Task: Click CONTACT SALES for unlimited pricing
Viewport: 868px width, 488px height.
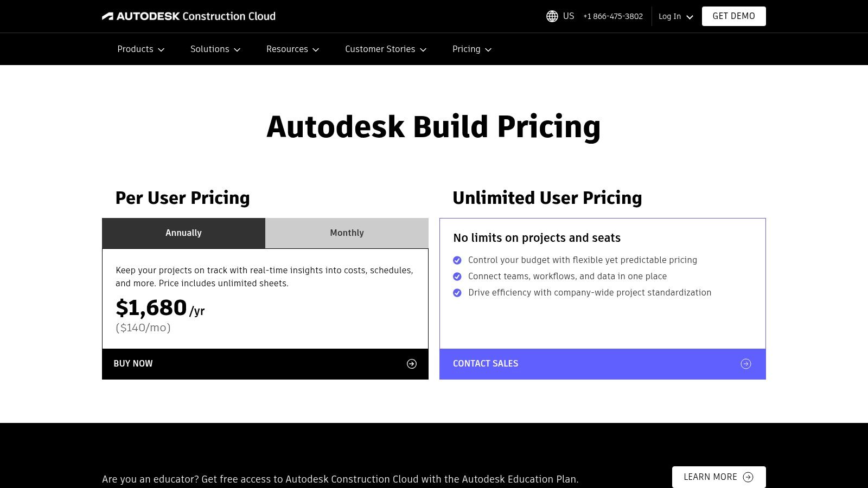Action: (x=486, y=364)
